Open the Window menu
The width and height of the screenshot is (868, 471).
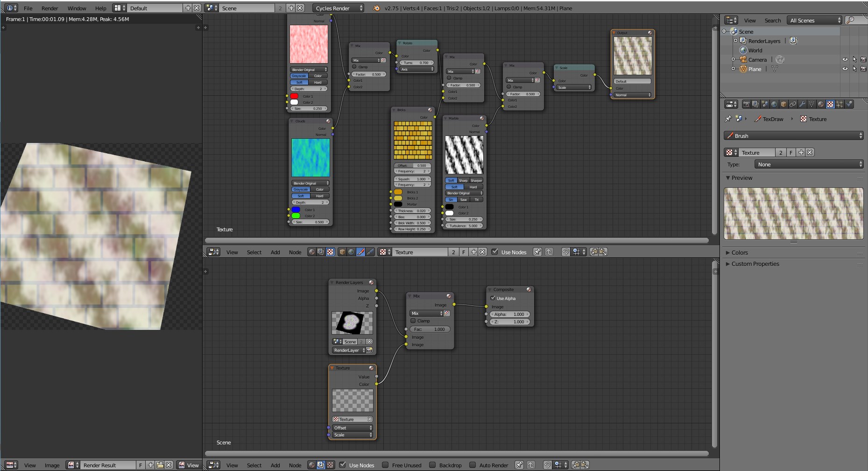(77, 8)
